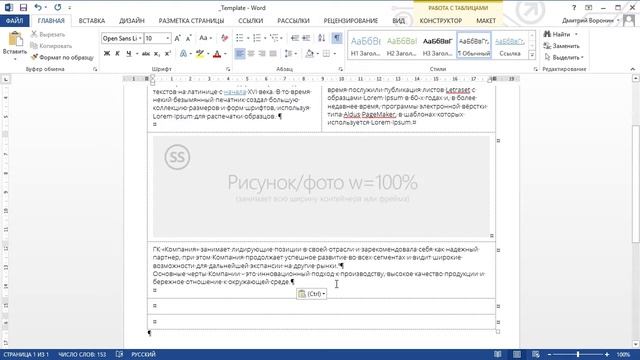The height and width of the screenshot is (360, 640).
Task: Toggle italic (К) formatting
Action: [x=118, y=53]
